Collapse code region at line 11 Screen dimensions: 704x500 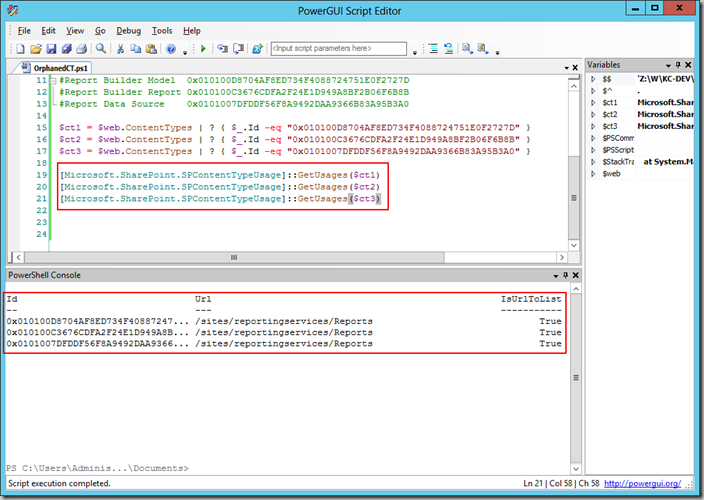[53, 81]
